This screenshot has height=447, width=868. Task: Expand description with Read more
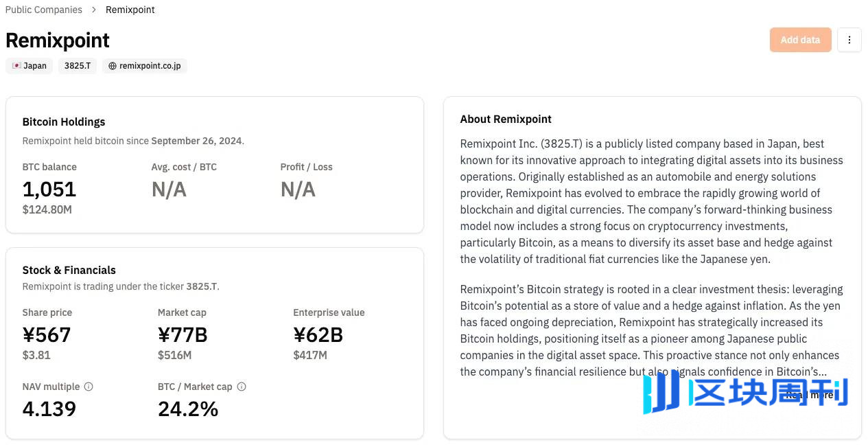click(809, 395)
